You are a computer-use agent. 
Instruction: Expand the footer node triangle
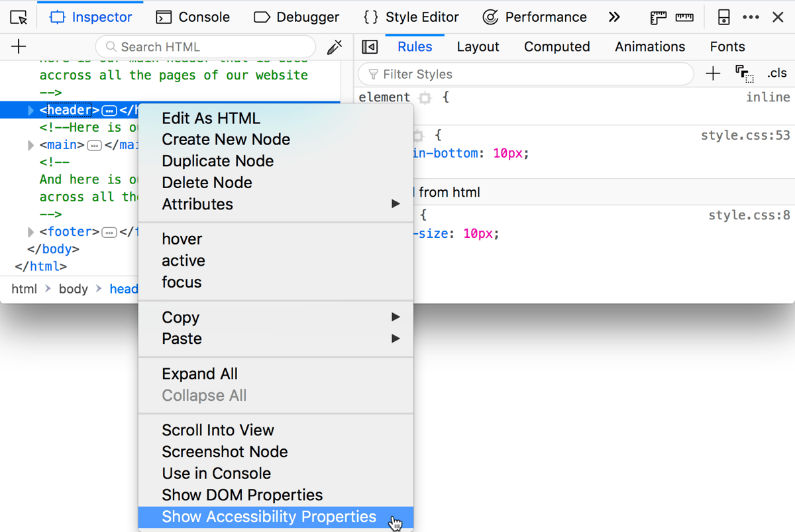tap(30, 231)
